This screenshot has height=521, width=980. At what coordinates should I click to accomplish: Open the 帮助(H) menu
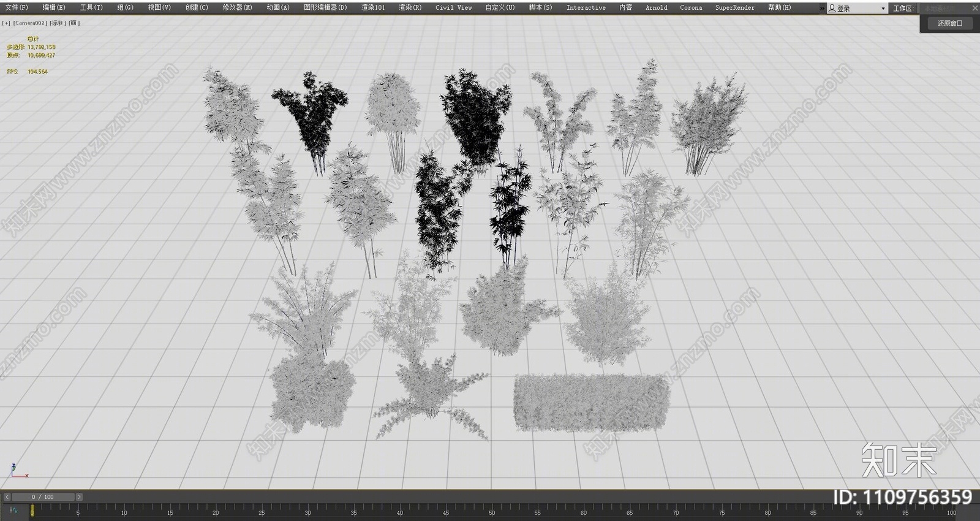779,7
